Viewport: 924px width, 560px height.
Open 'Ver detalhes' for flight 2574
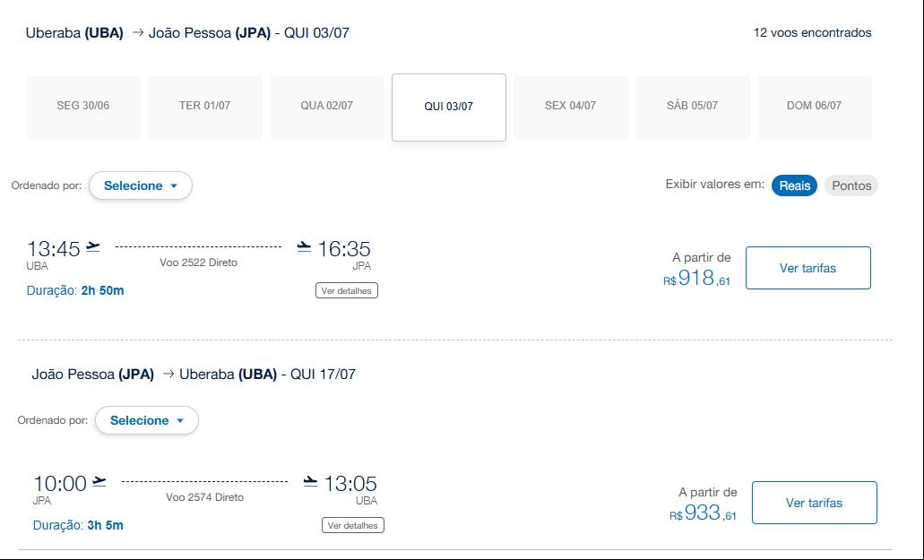pyautogui.click(x=353, y=525)
